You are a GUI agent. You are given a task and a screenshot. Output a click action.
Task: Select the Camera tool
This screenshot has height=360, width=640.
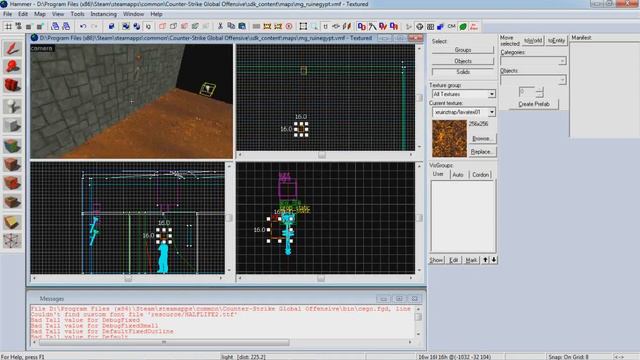pos(12,86)
